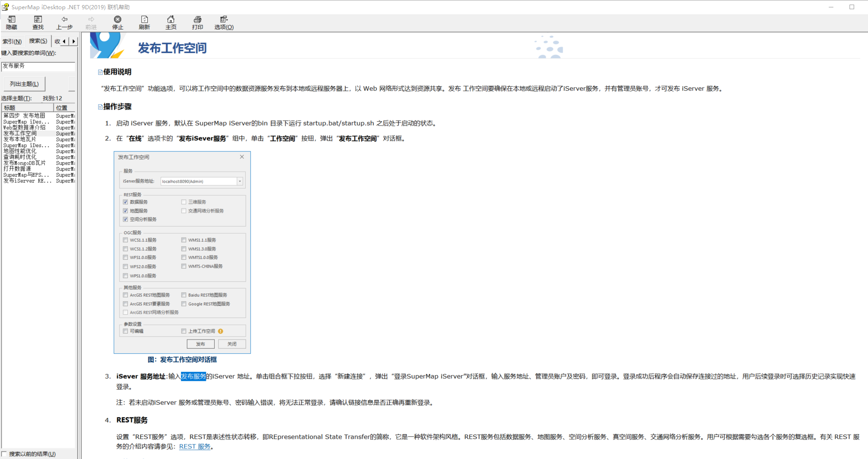This screenshot has width=868, height=459.
Task: Toggle the 搜索以前的结果(U) checkbox
Action: point(4,454)
